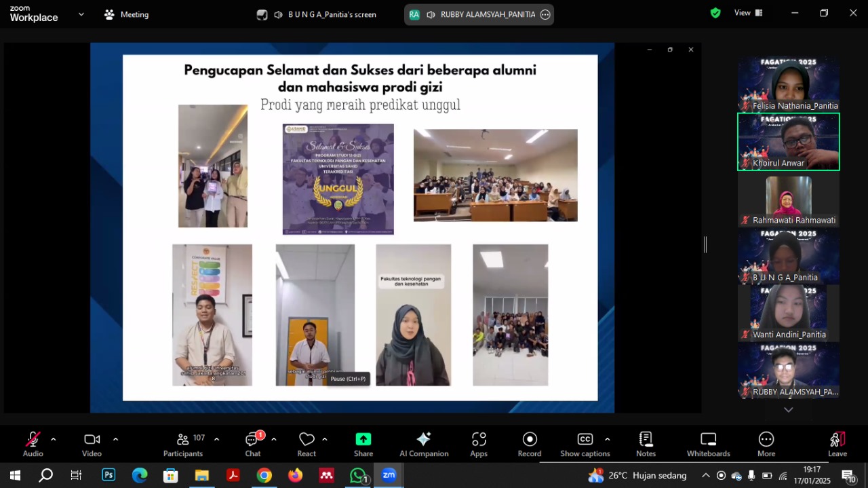
Task: Select Felisia Nathania_Panitia video thumbnail
Action: click(x=789, y=84)
